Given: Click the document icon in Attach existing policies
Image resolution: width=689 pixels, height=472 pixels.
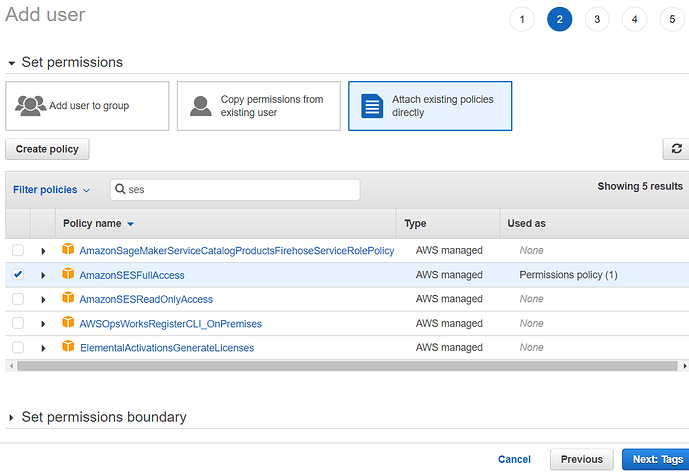Looking at the screenshot, I should 372,106.
